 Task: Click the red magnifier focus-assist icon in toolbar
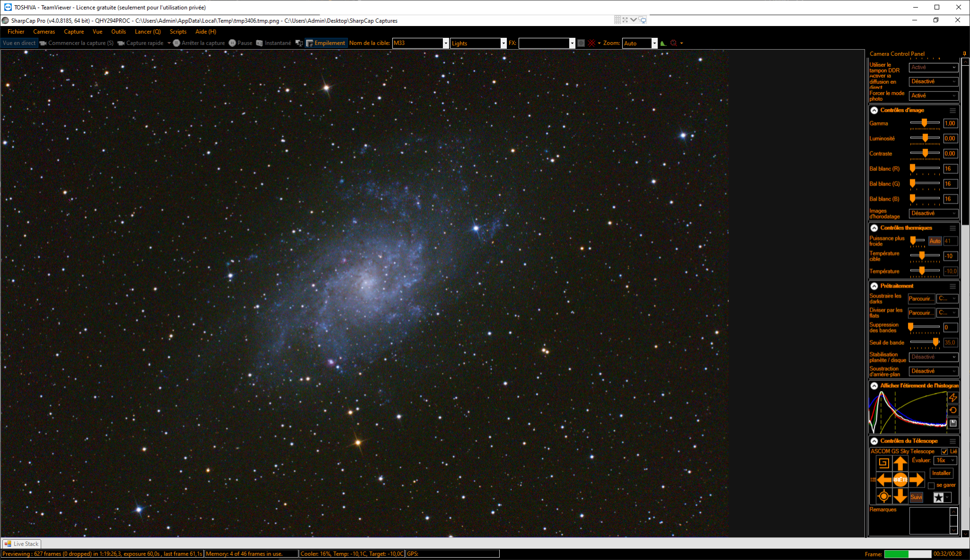[x=674, y=43]
